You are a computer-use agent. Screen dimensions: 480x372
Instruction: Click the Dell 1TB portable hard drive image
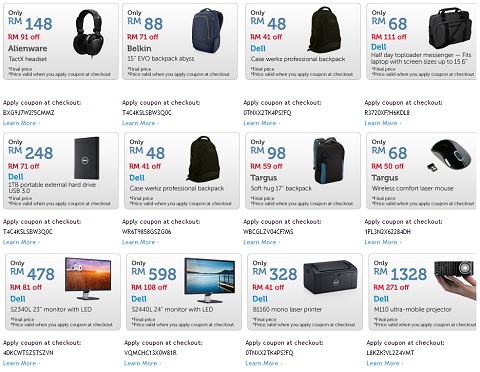(x=86, y=158)
